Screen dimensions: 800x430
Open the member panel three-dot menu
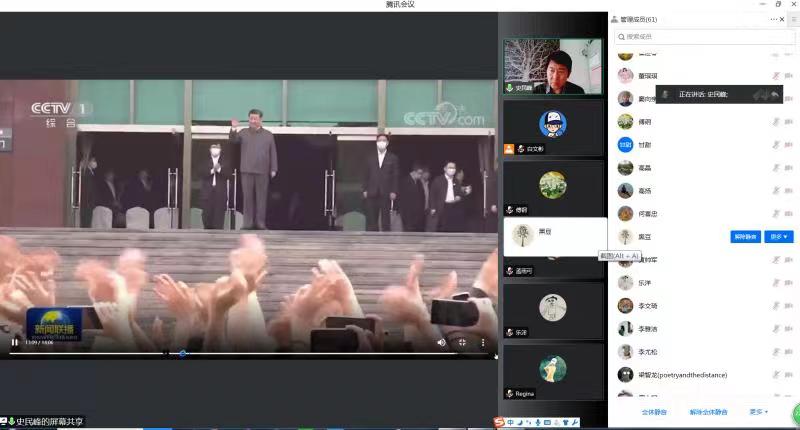(x=775, y=19)
